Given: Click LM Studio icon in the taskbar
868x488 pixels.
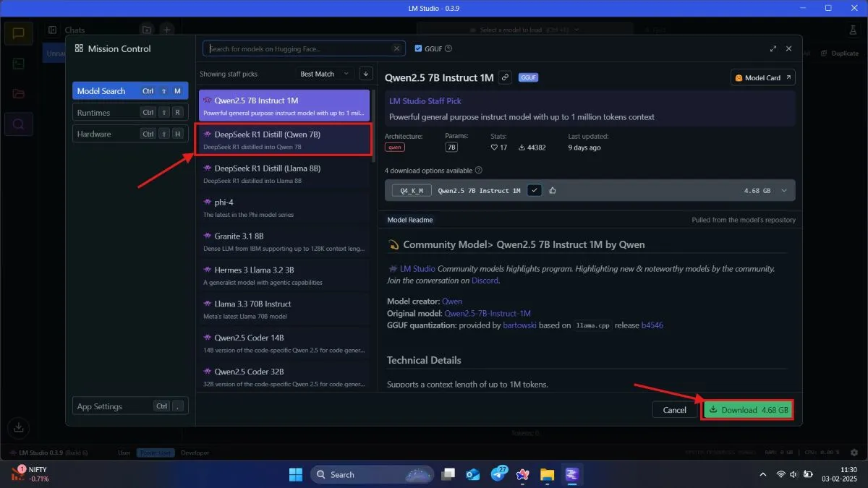Looking at the screenshot, I should pyautogui.click(x=571, y=474).
